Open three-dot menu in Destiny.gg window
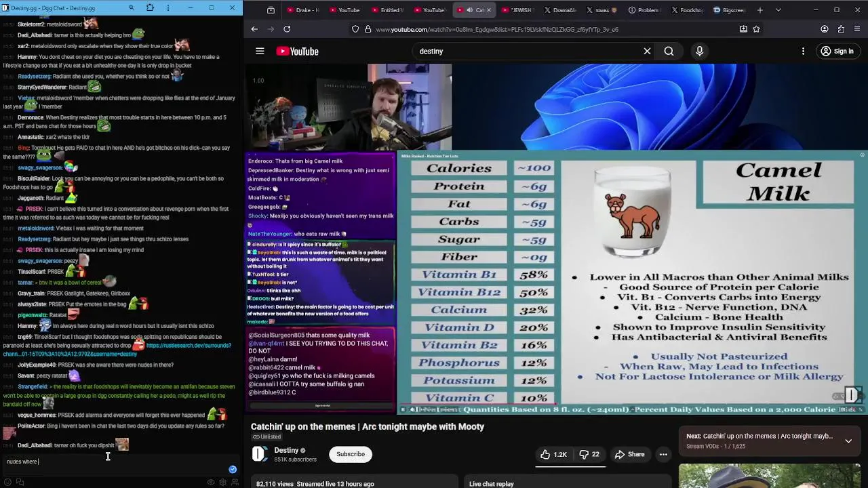The image size is (868, 488). [x=170, y=8]
